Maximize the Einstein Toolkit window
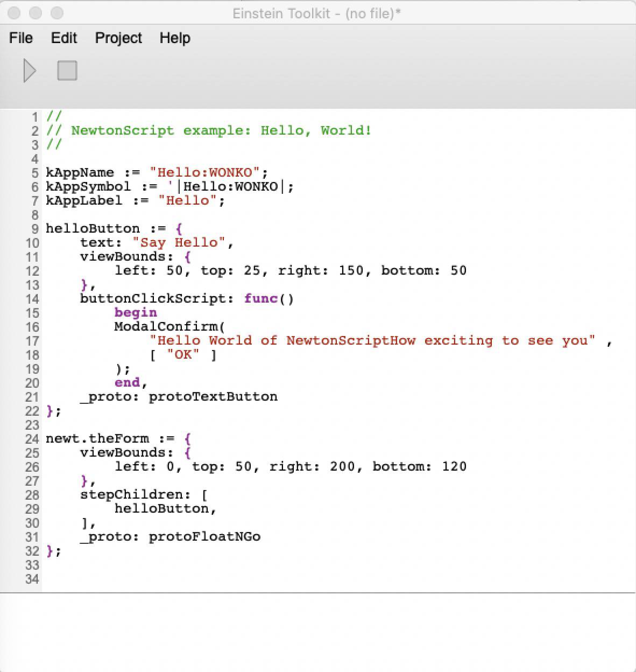 pyautogui.click(x=56, y=13)
